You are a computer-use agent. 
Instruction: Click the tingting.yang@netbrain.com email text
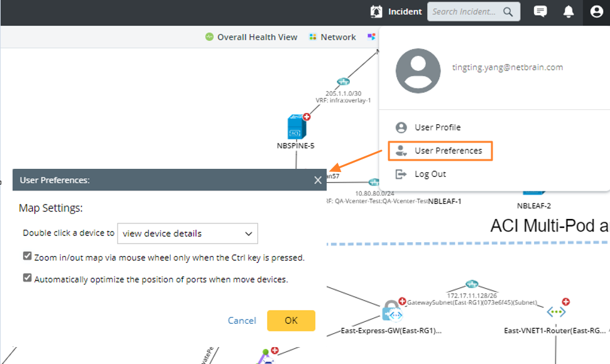508,67
